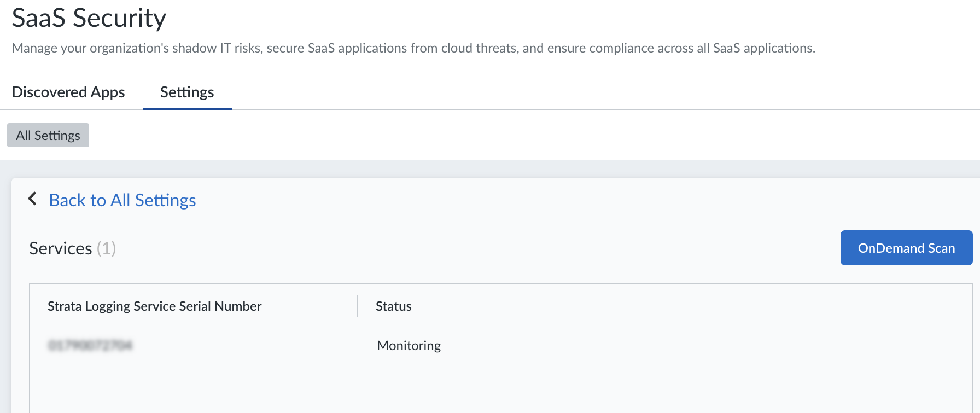Select the blurred serial number cell
980x413 pixels.
point(90,345)
